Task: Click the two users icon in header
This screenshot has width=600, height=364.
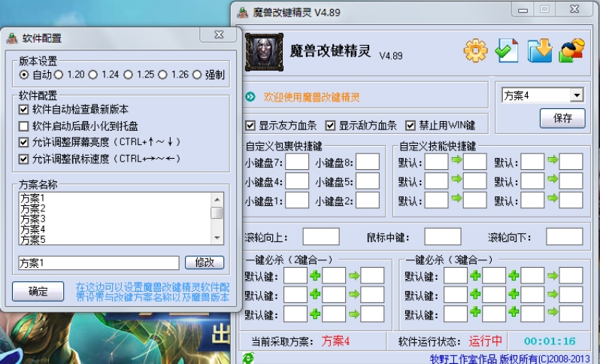Action: 571,50
